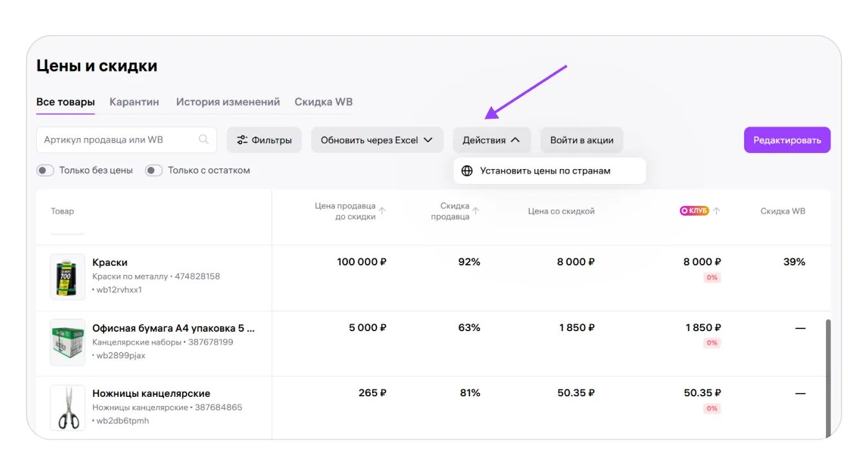Click the pink Клуб badge icon
The image size is (868, 475).
click(x=694, y=211)
